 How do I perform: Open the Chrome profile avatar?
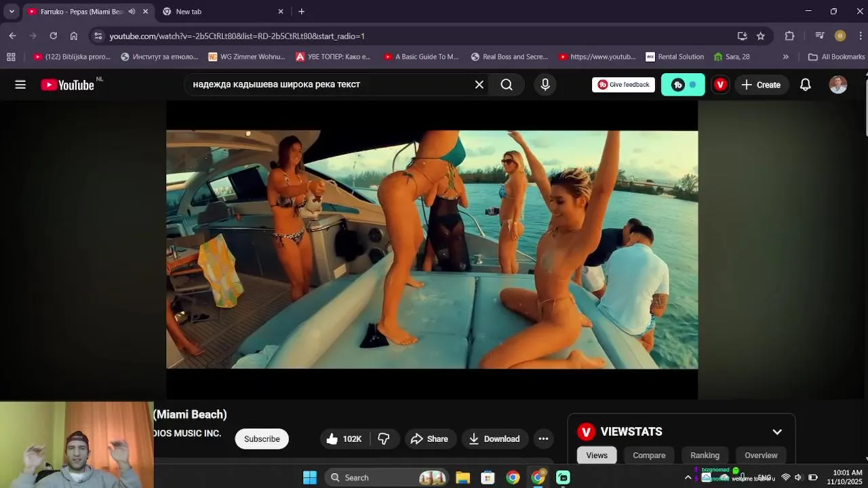[840, 36]
